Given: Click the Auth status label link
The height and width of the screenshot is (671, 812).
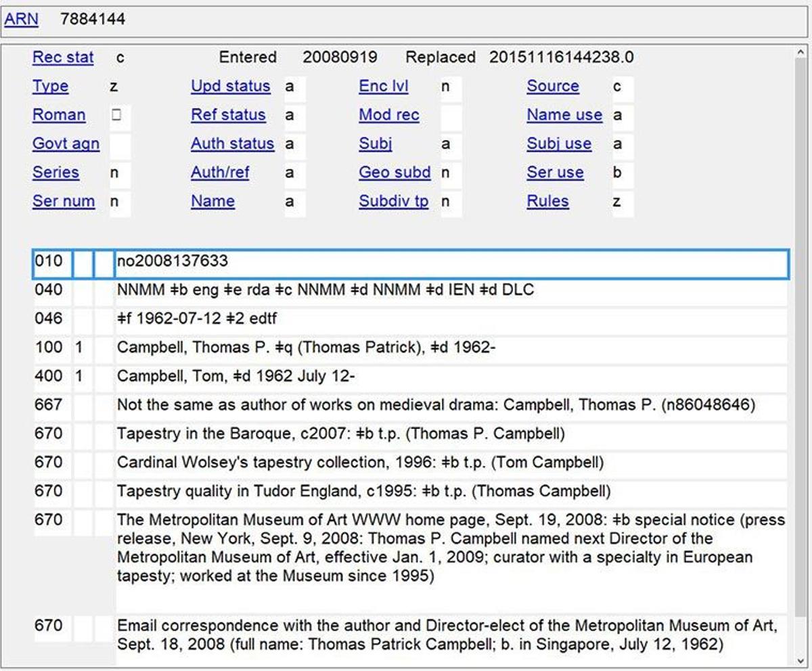Looking at the screenshot, I should point(233,144).
